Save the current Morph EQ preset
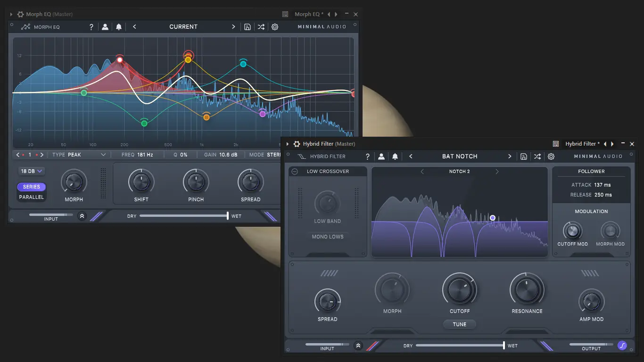The height and width of the screenshot is (362, 644). pos(248,27)
